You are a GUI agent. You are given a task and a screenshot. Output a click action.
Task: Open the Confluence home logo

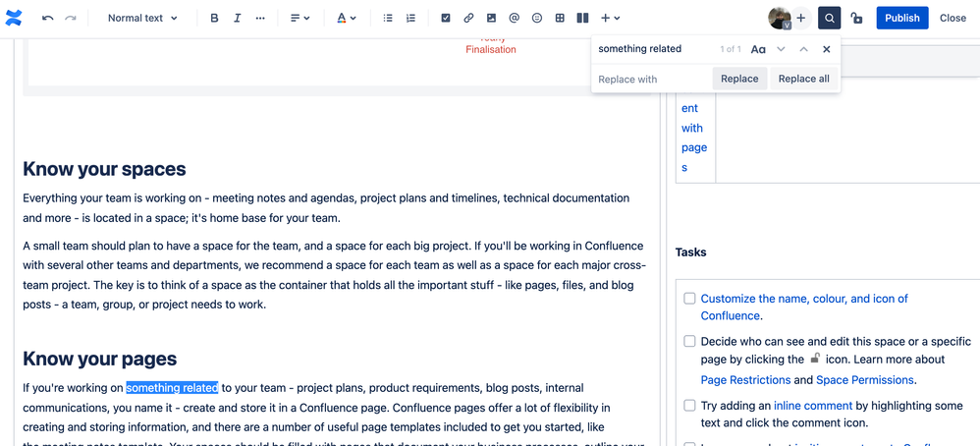tap(13, 18)
